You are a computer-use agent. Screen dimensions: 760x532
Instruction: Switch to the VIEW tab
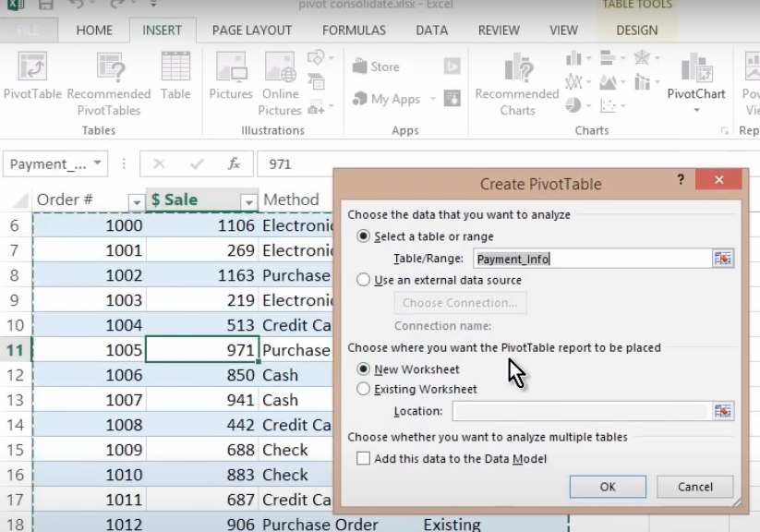coord(563,30)
